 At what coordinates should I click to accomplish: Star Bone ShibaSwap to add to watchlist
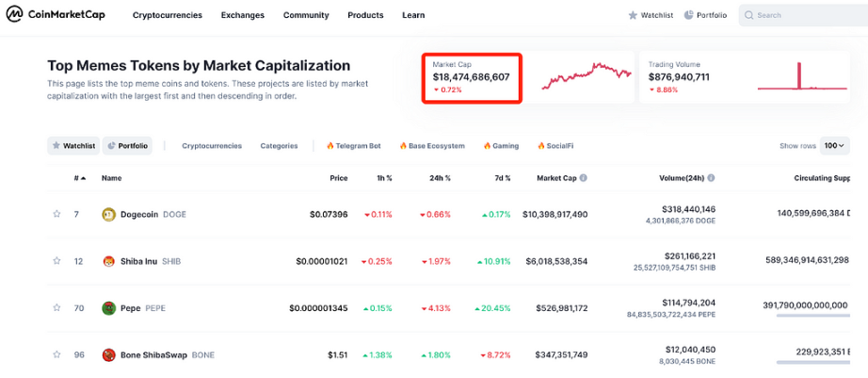tap(56, 354)
